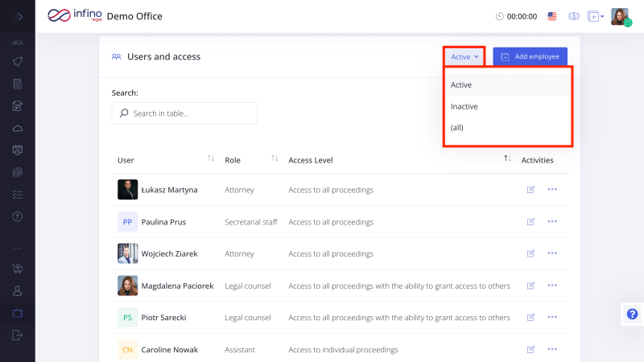Expand the sidebar with the double-arrow icon
The image size is (644, 362).
tap(18, 16)
